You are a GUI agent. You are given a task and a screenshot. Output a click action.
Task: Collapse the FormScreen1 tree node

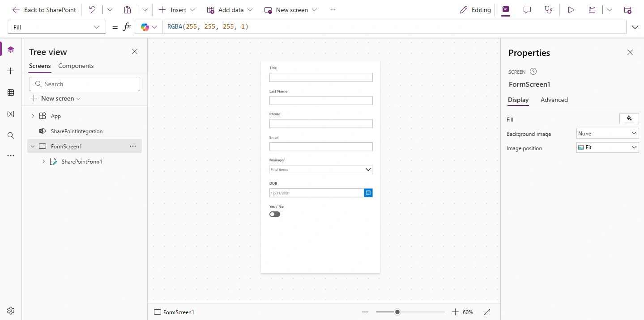point(33,147)
